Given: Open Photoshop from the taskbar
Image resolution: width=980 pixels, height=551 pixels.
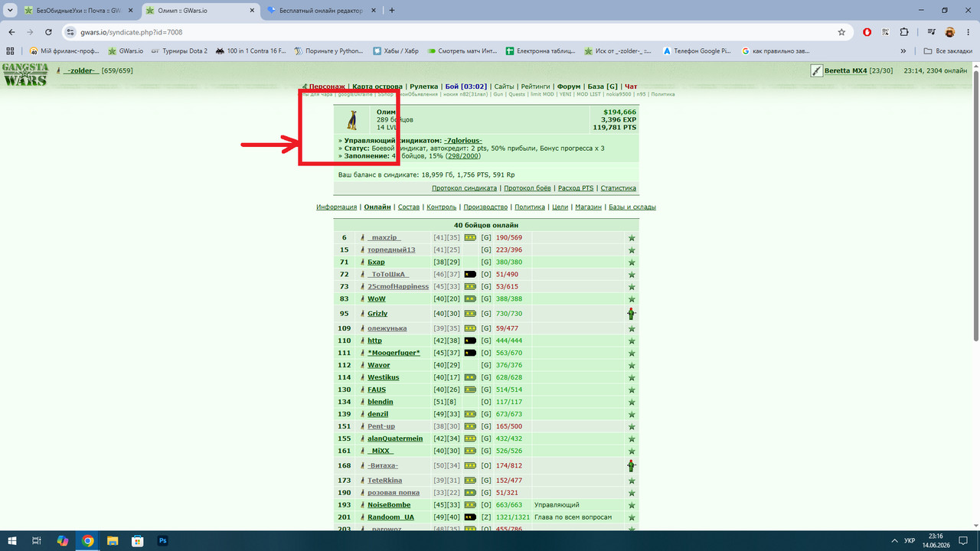Looking at the screenshot, I should (162, 540).
